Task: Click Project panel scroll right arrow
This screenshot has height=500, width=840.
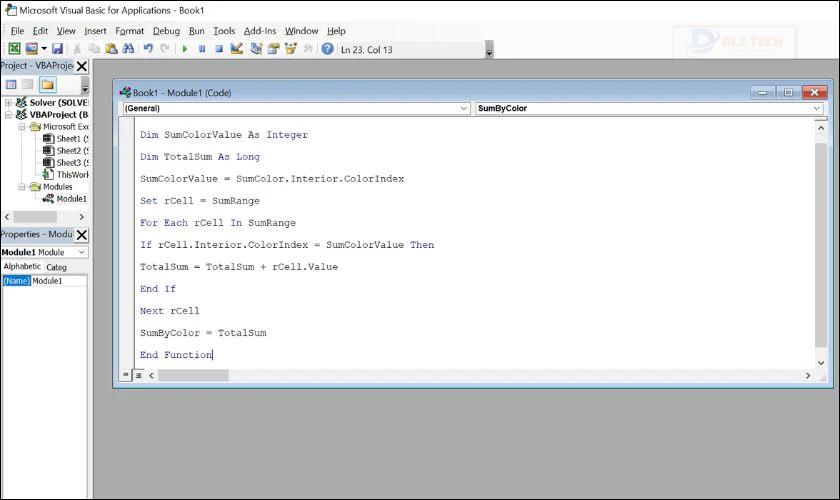Action: coord(81,217)
